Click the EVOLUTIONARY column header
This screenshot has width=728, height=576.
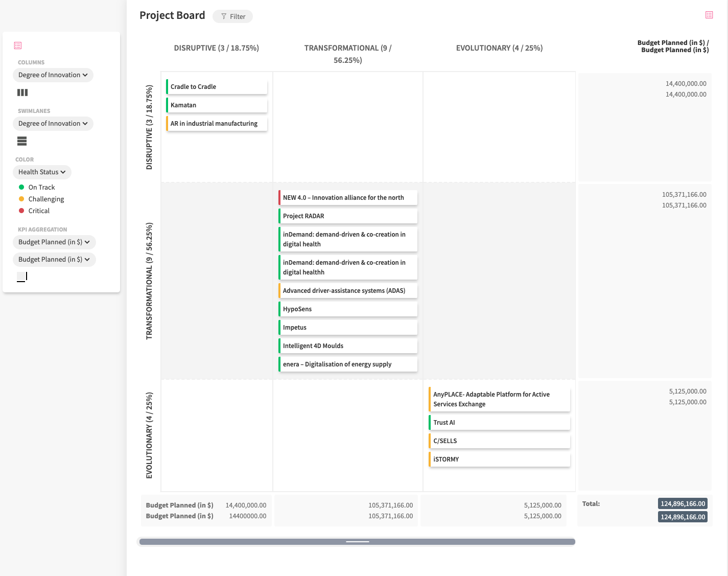click(499, 48)
